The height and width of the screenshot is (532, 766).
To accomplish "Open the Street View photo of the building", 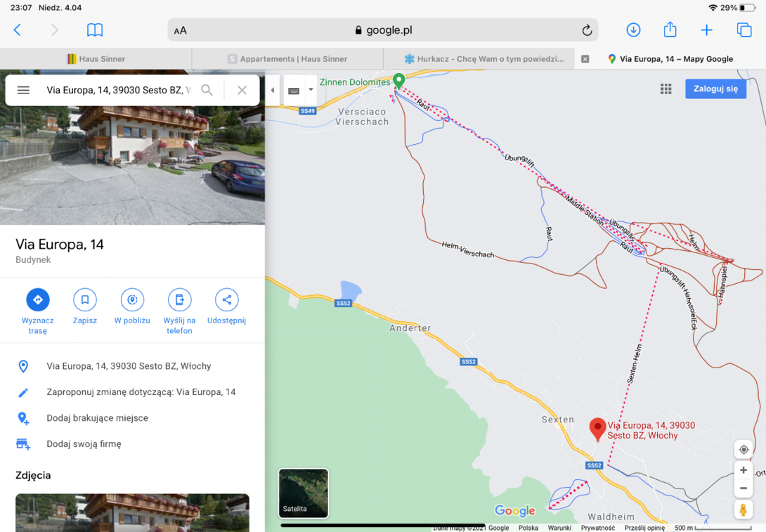I will pyautogui.click(x=132, y=147).
